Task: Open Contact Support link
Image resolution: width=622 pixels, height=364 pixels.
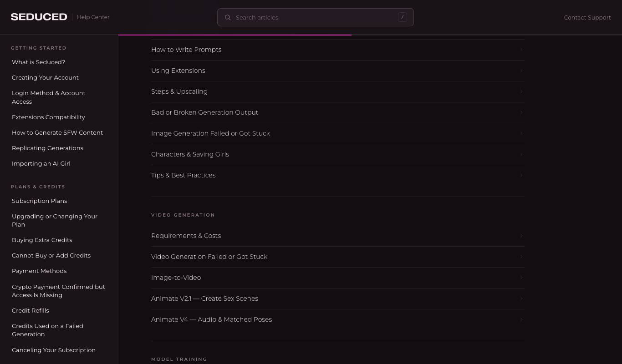Action: 587,17
